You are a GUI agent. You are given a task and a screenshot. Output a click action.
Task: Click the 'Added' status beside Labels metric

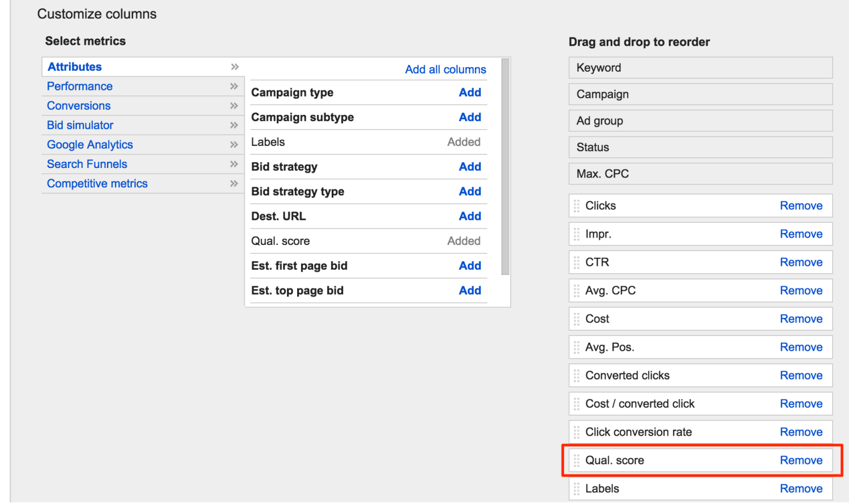pos(464,142)
